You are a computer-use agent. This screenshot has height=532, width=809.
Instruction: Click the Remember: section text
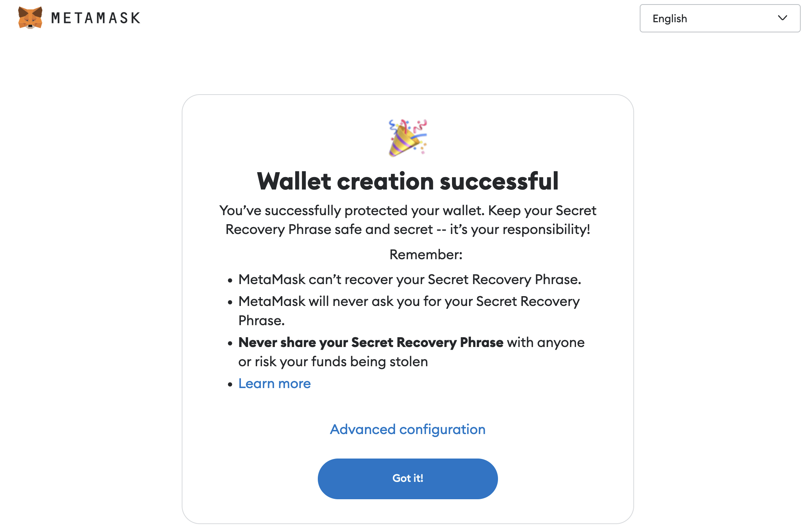pos(425,254)
